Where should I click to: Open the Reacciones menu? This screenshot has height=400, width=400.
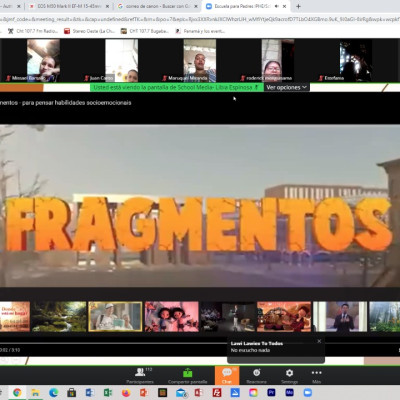[x=256, y=376]
